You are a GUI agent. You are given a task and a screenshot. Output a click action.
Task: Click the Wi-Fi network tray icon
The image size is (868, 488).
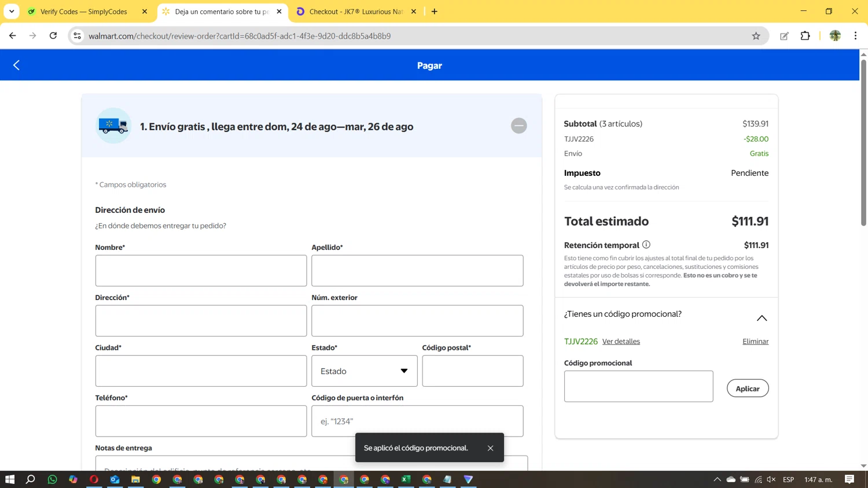[x=758, y=479]
